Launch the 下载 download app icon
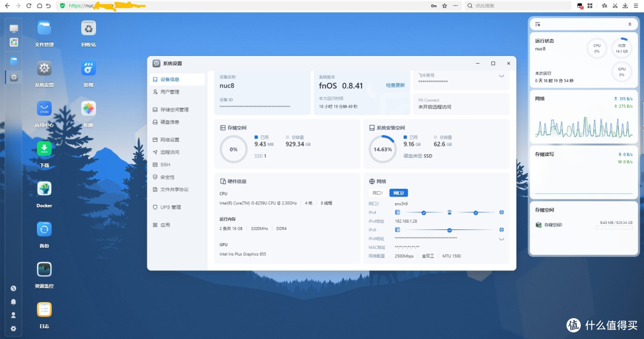 [44, 149]
